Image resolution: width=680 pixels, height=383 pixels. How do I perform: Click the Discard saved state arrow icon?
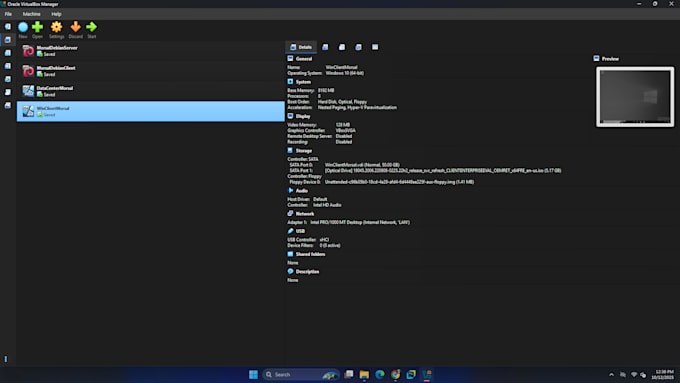coord(75,27)
